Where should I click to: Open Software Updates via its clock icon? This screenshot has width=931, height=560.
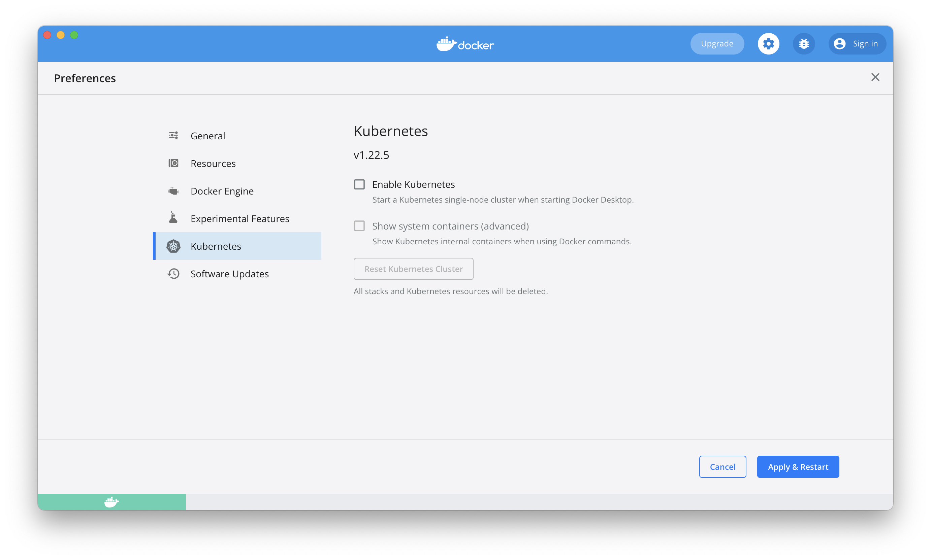coord(173,274)
